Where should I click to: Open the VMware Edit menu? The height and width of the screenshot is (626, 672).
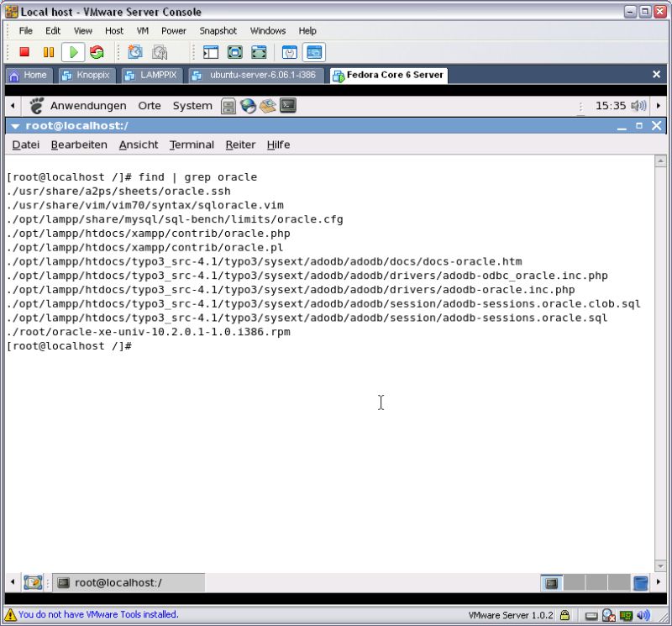53,31
